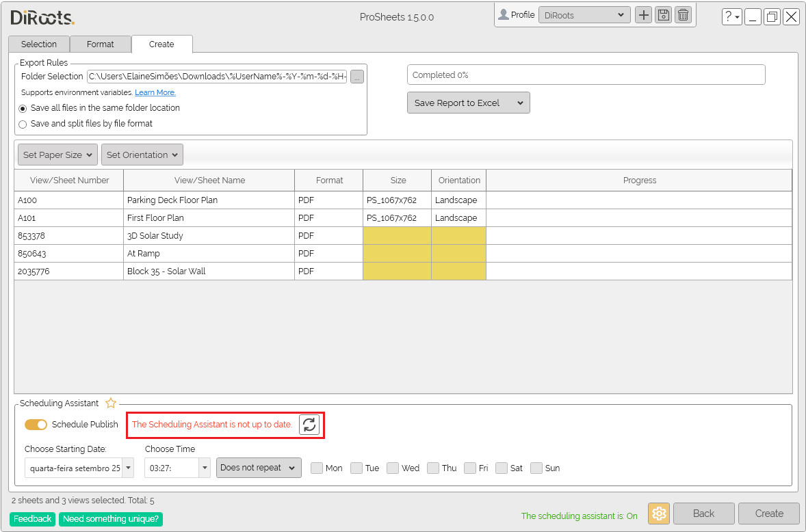
Task: Click the add new profile icon
Action: click(x=643, y=14)
